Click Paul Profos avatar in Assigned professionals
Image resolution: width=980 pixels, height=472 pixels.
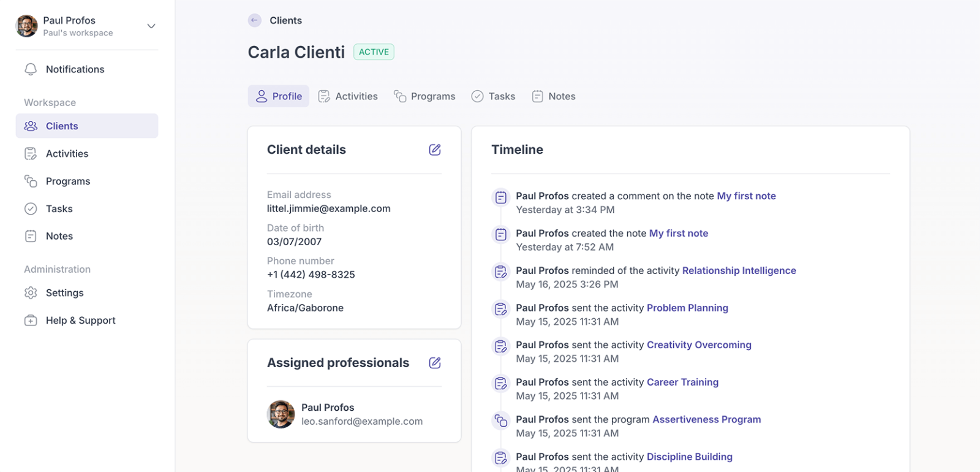pos(281,414)
